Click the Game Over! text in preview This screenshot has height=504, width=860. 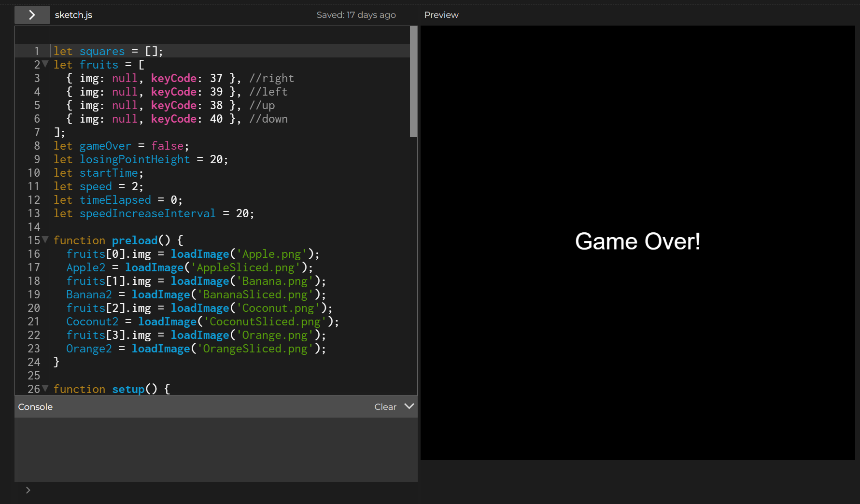637,241
